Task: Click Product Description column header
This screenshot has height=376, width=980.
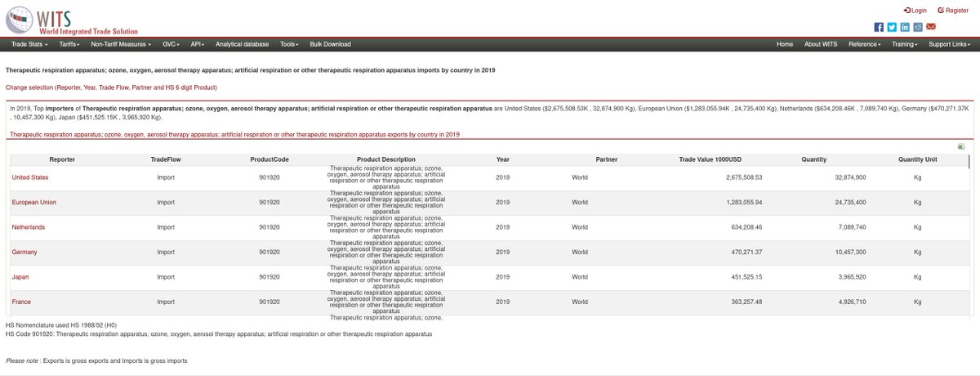Action: point(386,159)
